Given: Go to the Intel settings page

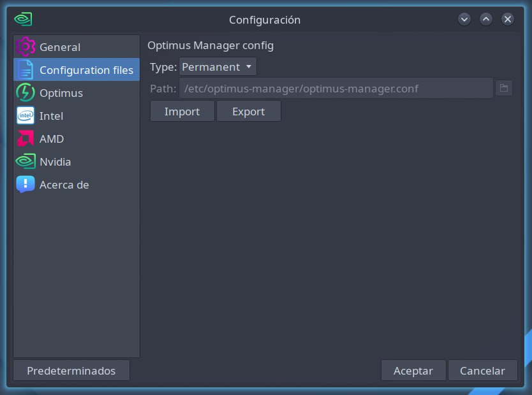Looking at the screenshot, I should (x=77, y=115).
